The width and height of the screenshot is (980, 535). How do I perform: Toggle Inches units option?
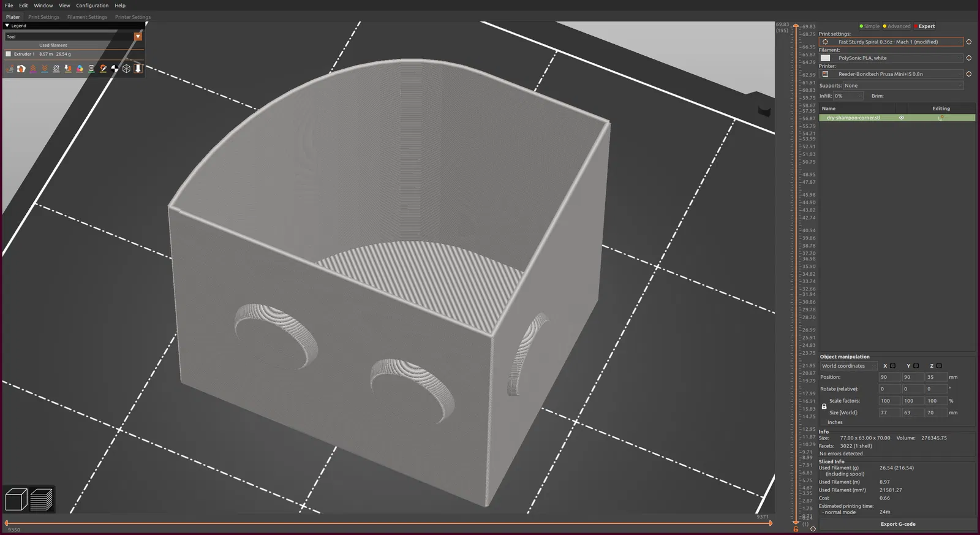pos(835,422)
